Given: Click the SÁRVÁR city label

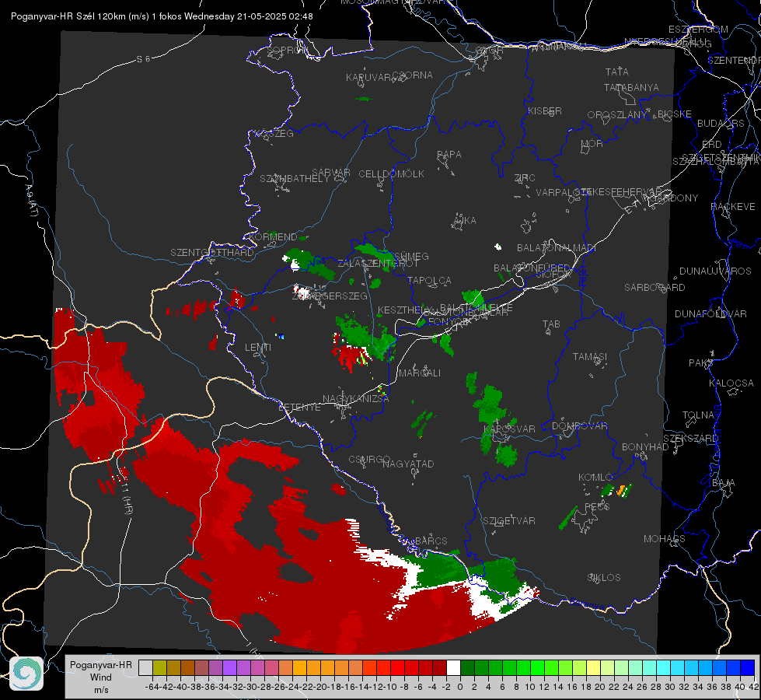Looking at the screenshot, I should pyautogui.click(x=331, y=173).
